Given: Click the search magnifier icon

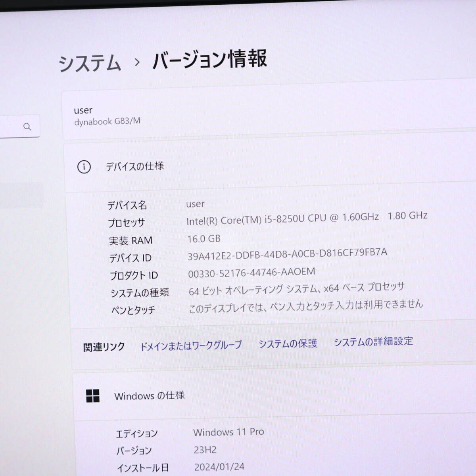Looking at the screenshot, I should pos(27,127).
